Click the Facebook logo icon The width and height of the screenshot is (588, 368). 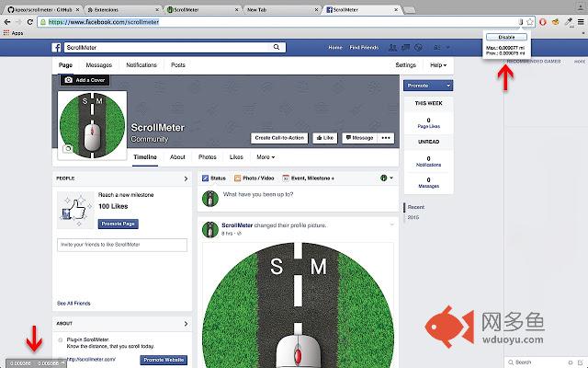coord(56,47)
